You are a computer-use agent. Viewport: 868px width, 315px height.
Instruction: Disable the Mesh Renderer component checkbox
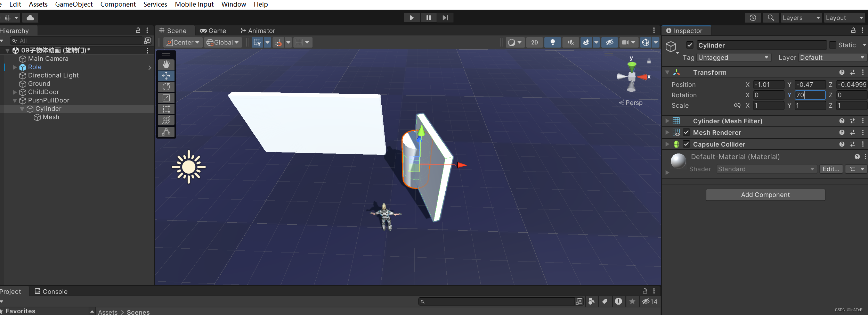pyautogui.click(x=687, y=132)
